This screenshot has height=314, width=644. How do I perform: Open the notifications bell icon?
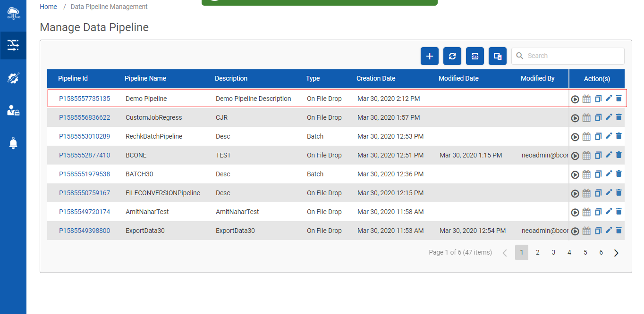click(13, 143)
